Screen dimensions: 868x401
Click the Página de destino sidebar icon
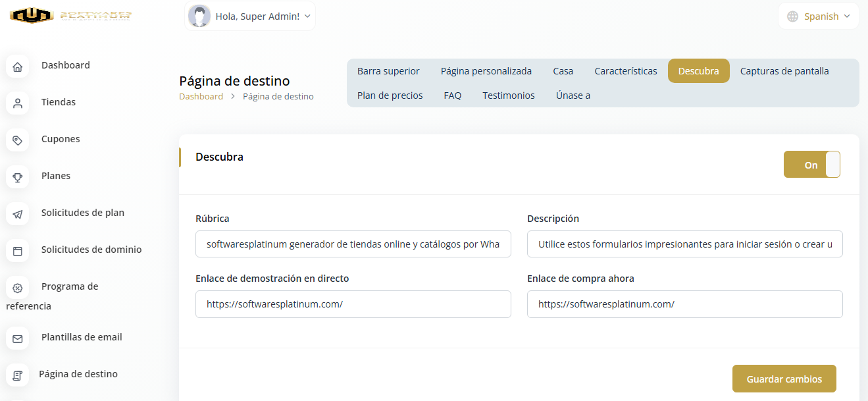[18, 375]
